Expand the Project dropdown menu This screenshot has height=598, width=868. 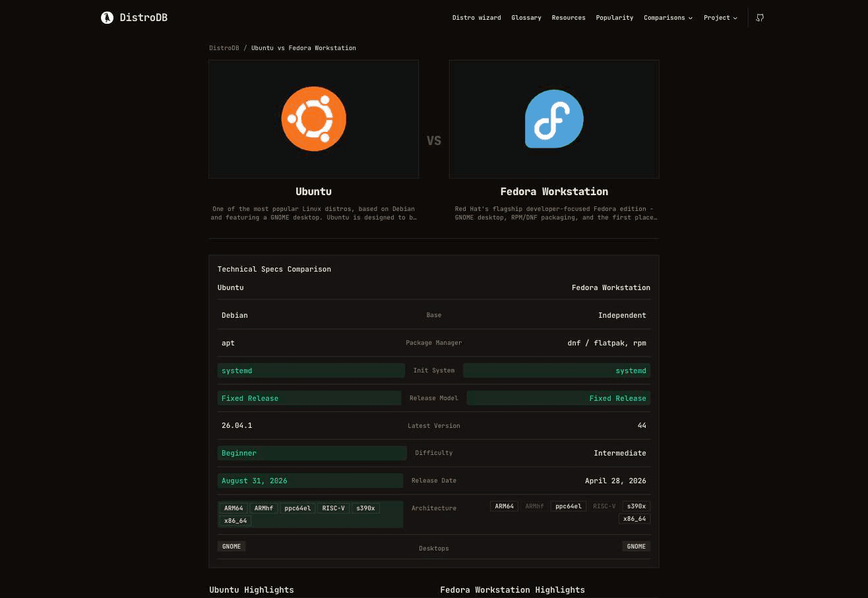click(x=720, y=18)
